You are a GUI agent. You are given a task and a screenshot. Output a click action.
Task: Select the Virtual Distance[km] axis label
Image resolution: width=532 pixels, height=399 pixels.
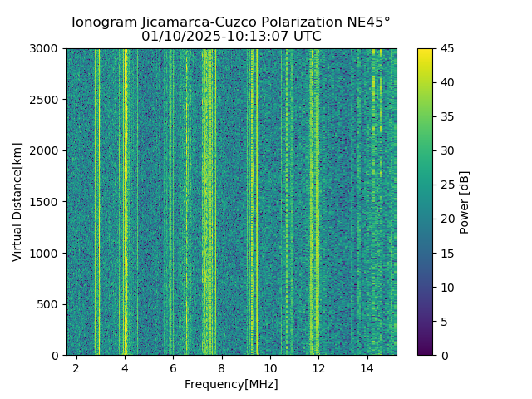tap(17, 202)
